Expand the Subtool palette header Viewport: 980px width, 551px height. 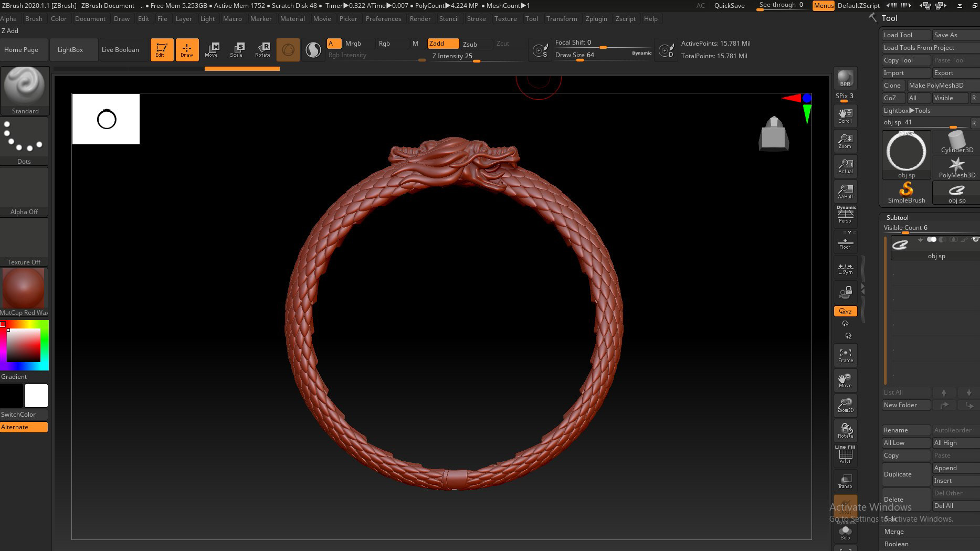pyautogui.click(x=897, y=217)
